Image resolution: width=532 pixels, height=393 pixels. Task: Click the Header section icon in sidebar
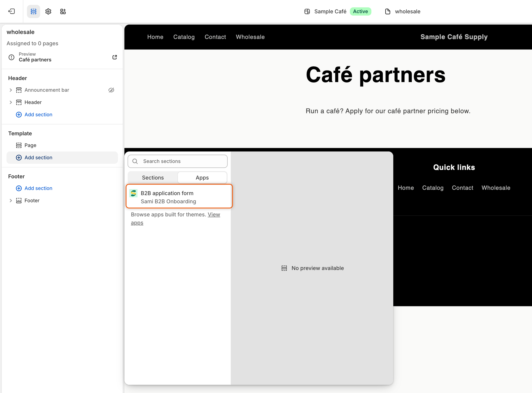pyautogui.click(x=19, y=102)
